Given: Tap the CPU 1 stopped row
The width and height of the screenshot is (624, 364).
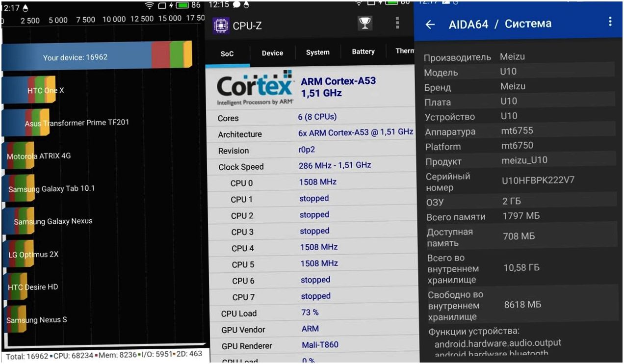Looking at the screenshot, I should click(312, 199).
